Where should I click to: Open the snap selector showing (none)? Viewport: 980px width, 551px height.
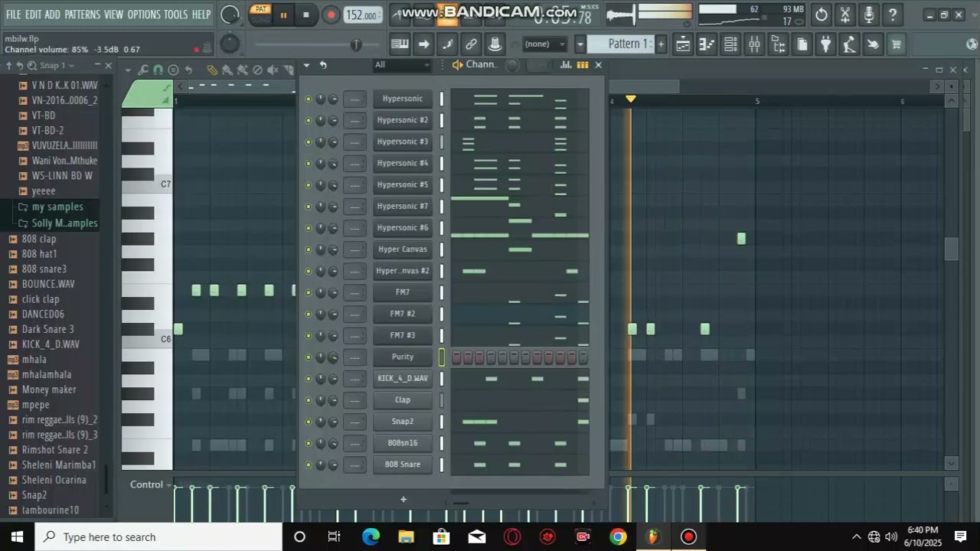click(x=544, y=44)
